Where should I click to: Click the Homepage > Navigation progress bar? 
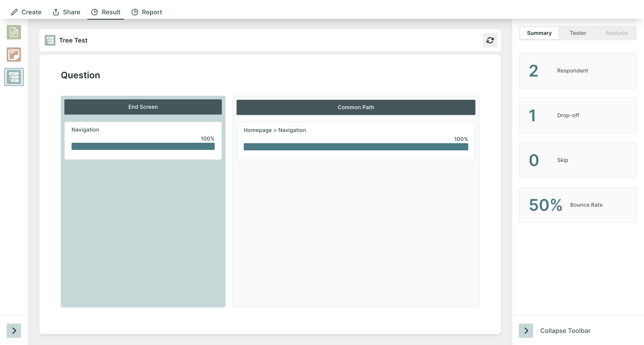[x=356, y=147]
